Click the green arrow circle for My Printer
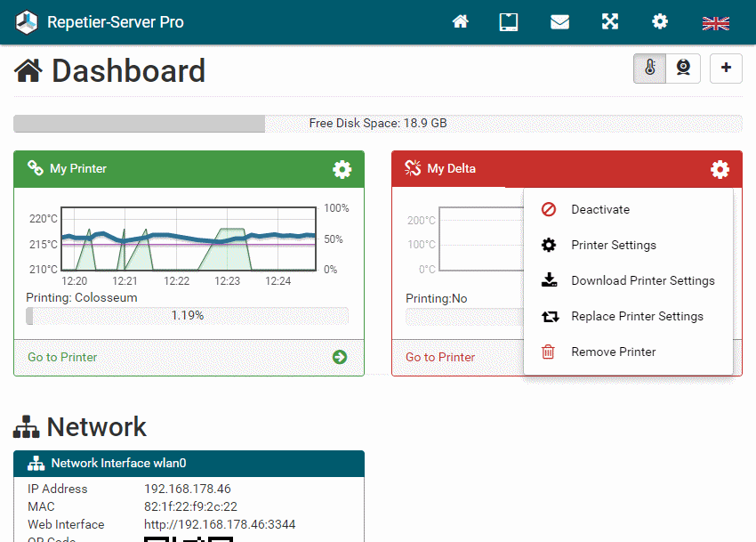 tap(340, 357)
